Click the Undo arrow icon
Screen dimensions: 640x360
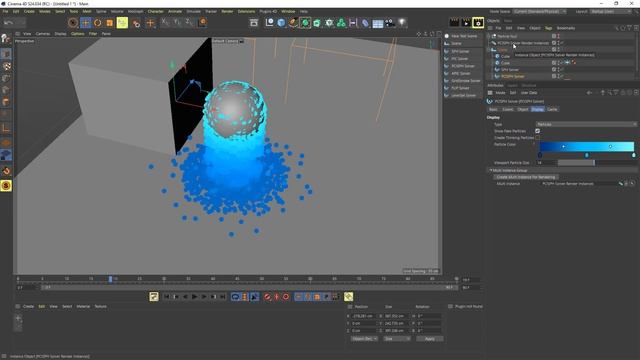(x=8, y=23)
